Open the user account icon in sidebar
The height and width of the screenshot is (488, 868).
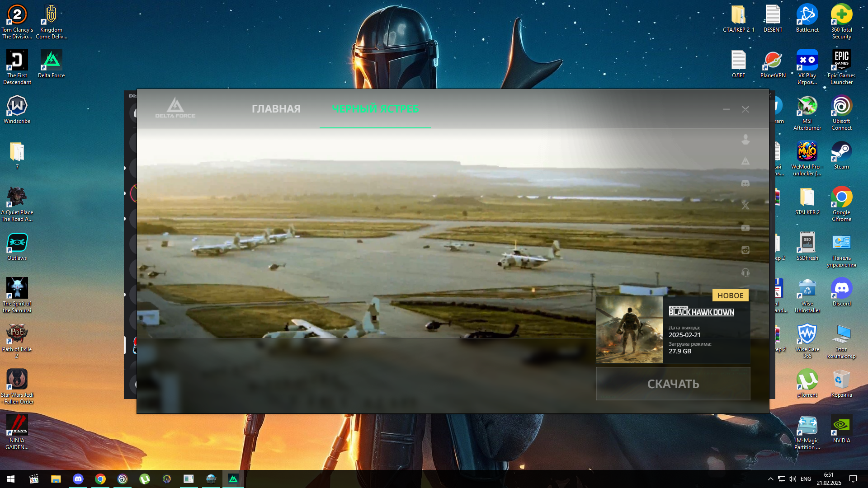pos(745,140)
